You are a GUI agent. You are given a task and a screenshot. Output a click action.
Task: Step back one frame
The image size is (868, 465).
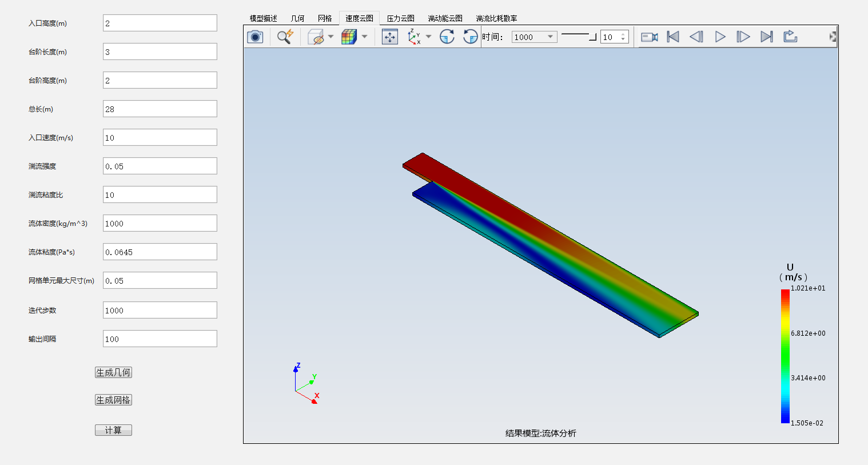tap(696, 37)
